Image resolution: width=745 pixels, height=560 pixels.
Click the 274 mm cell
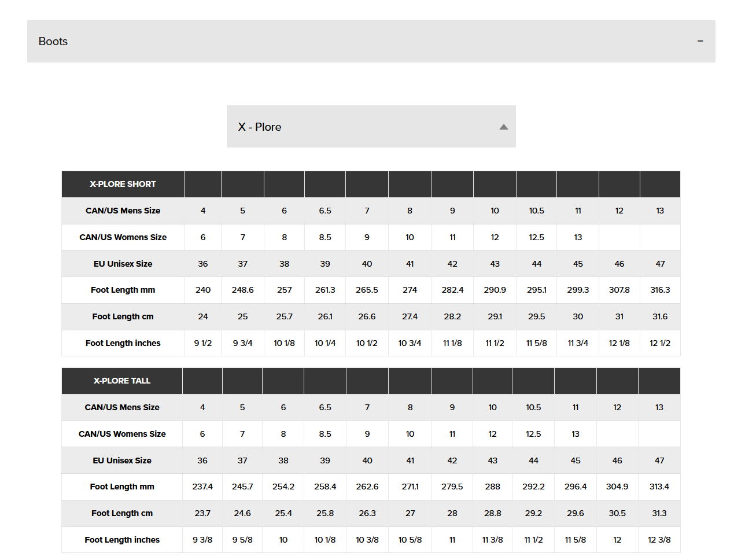coord(410,290)
